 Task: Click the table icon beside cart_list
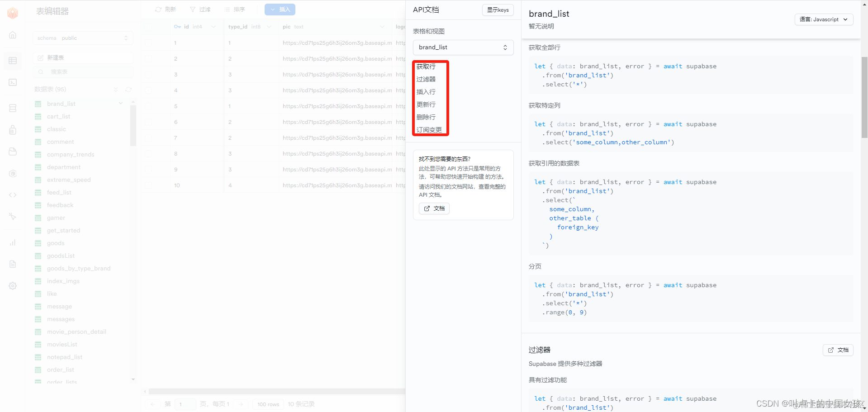coord(38,117)
